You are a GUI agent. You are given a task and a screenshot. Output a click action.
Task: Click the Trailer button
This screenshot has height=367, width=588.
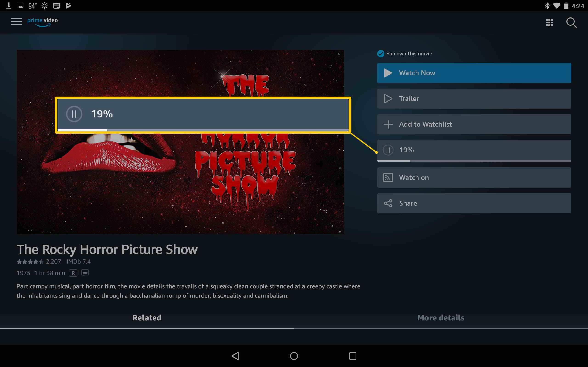(475, 98)
